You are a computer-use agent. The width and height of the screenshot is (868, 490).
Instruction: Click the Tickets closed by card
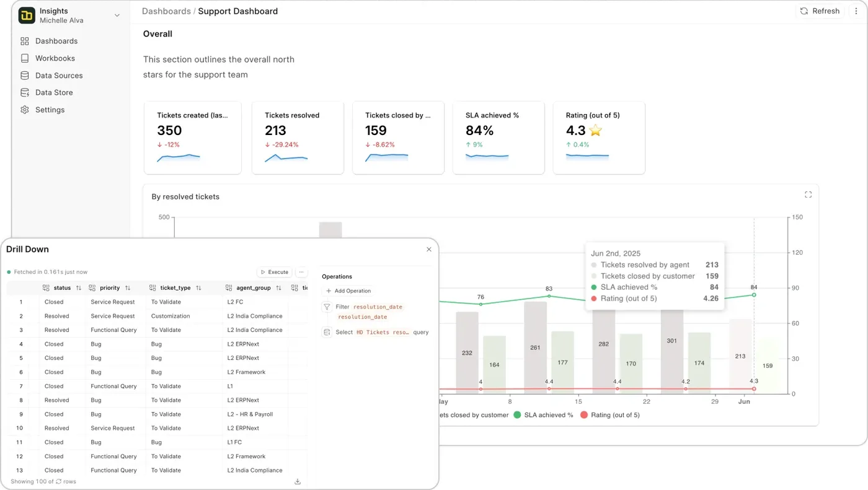pos(398,138)
